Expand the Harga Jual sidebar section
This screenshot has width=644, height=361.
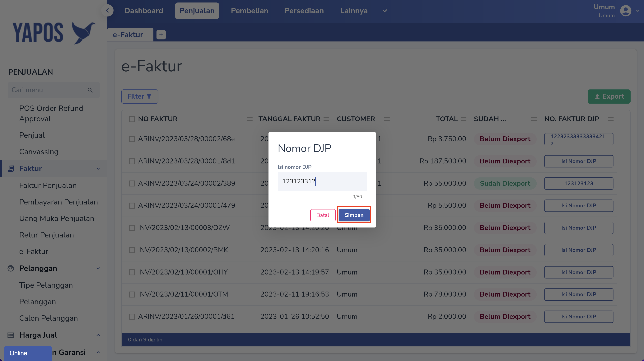(98, 335)
